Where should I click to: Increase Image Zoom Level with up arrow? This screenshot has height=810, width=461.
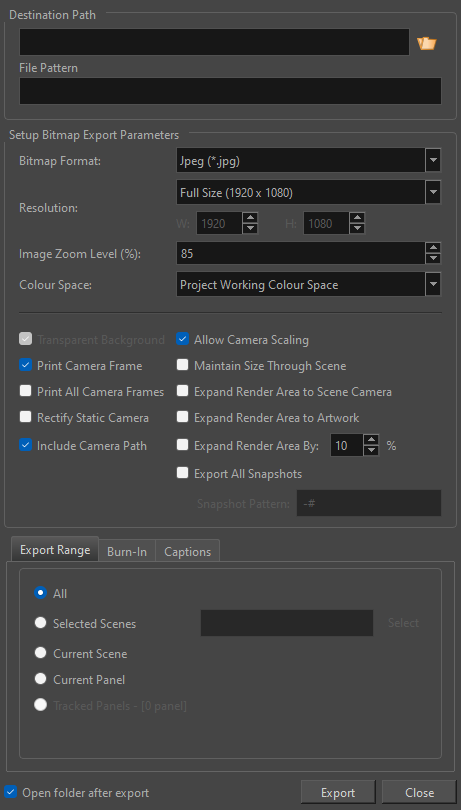click(x=433, y=248)
